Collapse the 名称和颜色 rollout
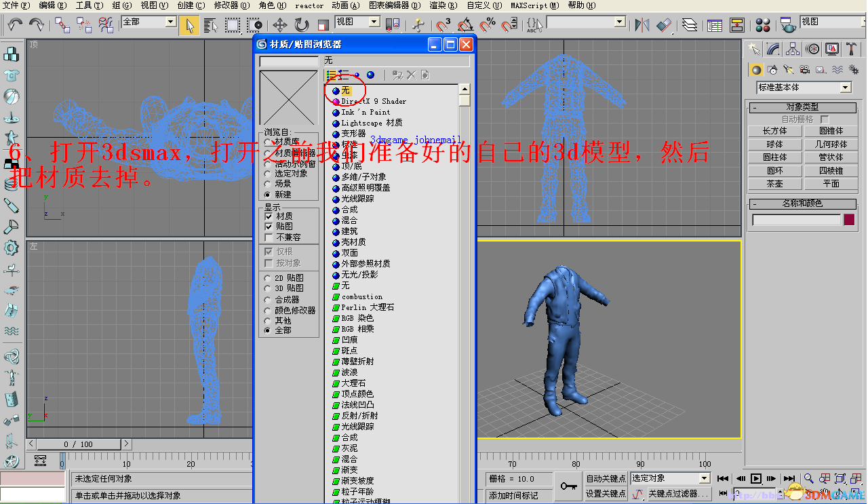The height and width of the screenshot is (504, 868). (x=802, y=203)
